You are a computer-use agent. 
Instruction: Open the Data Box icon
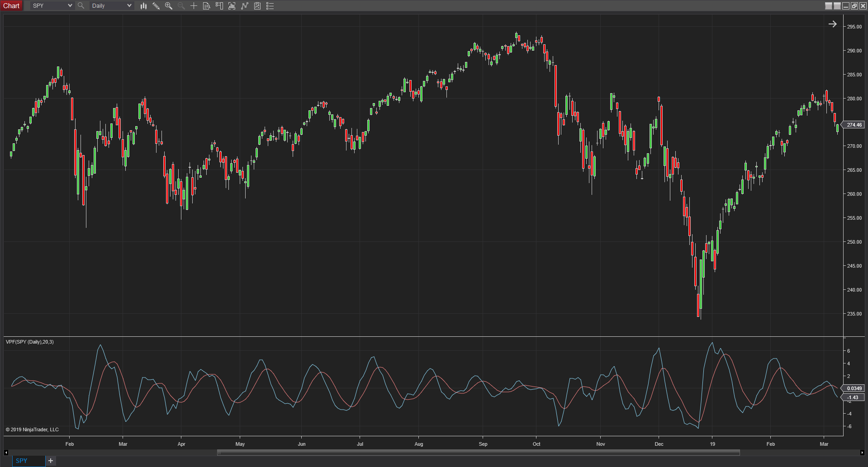coord(207,6)
